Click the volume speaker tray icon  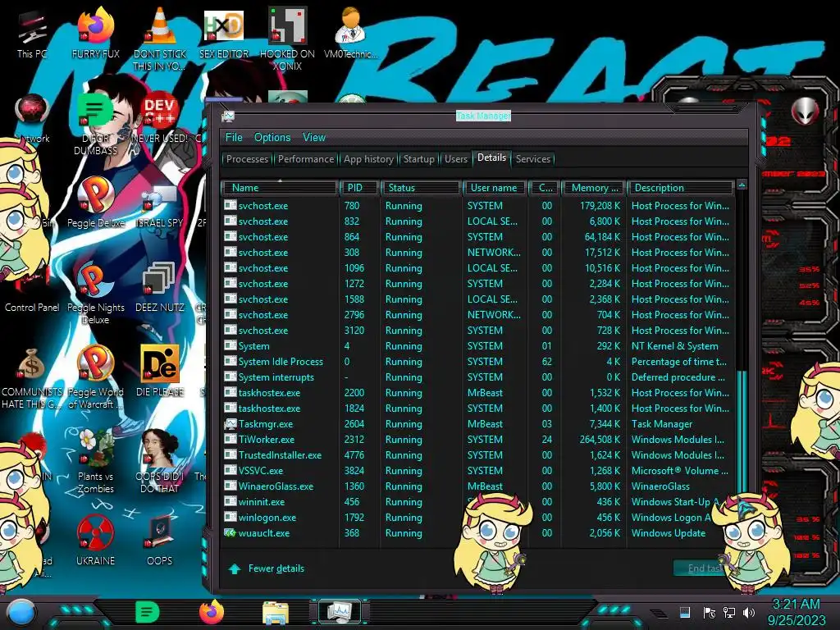click(748, 612)
